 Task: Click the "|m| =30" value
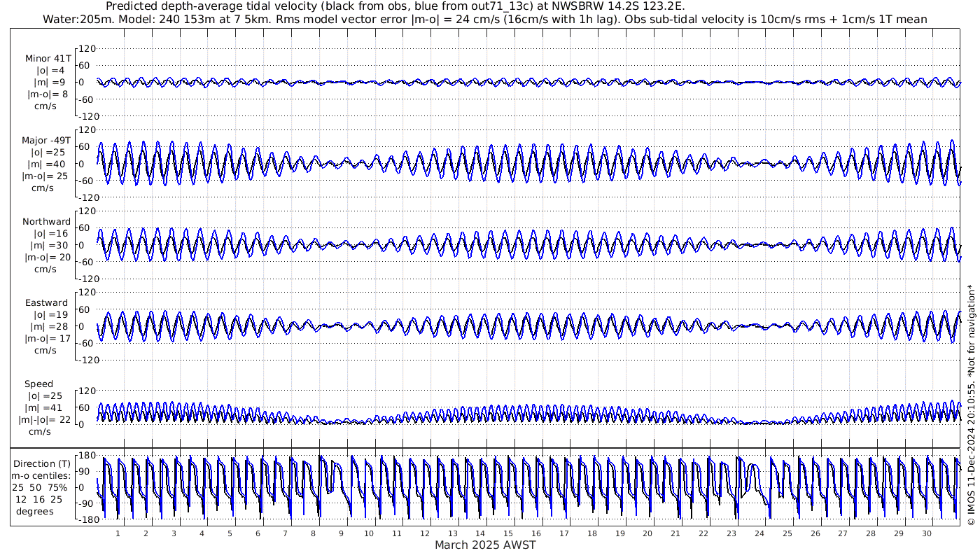pyautogui.click(x=50, y=246)
